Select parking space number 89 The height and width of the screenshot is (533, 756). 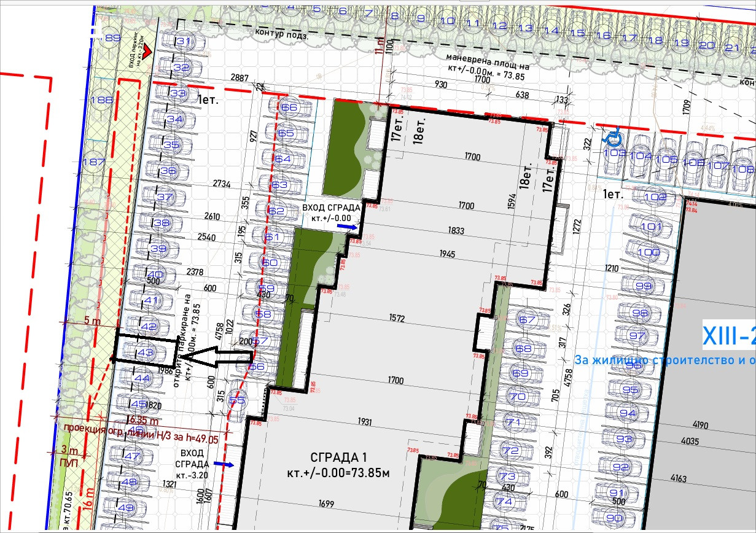tap(113, 38)
